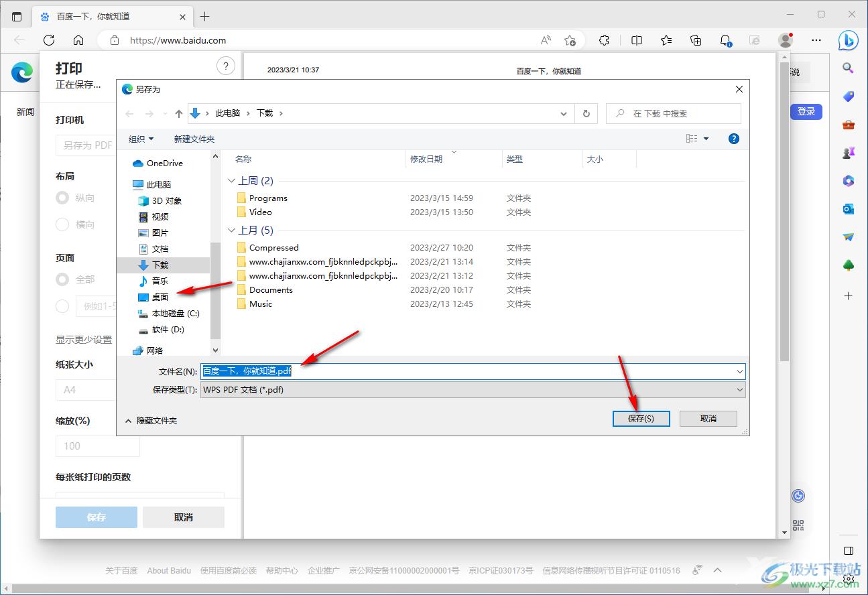Viewport: 868px width, 595px height.
Task: Click the print dialog 取消 button
Action: 184,517
